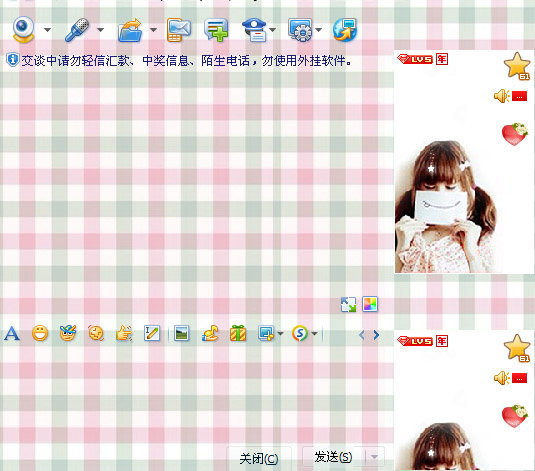Start voice call with microphone icon
Screen dimensions: 535x471
point(77,30)
